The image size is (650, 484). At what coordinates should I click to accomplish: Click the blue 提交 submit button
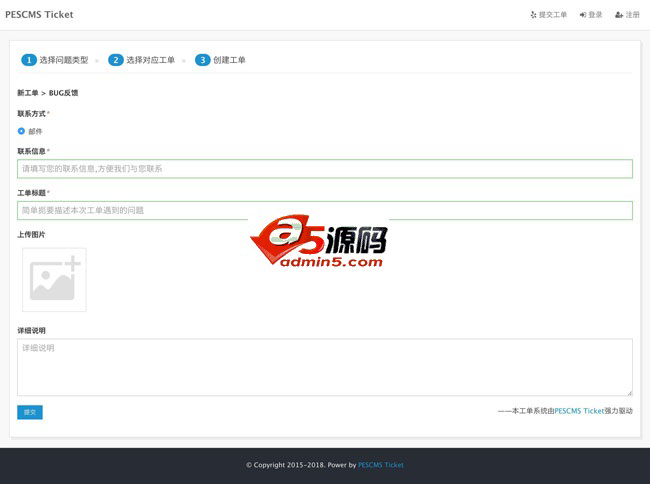click(30, 412)
